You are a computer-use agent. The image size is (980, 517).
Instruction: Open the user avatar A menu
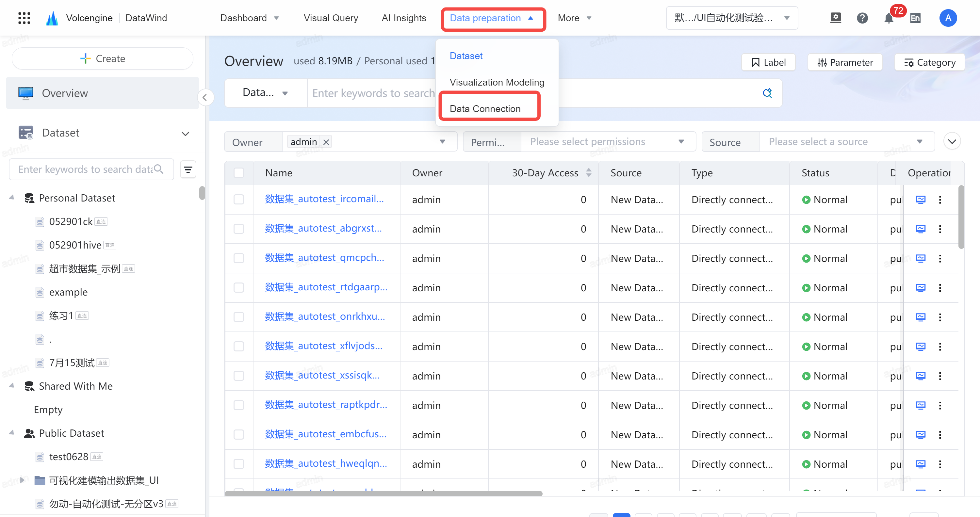click(948, 18)
